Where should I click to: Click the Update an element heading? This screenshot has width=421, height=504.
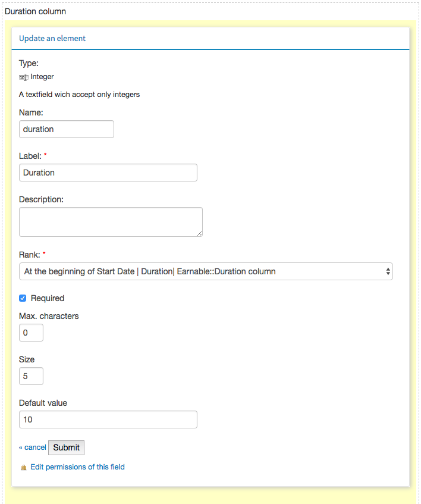(52, 38)
